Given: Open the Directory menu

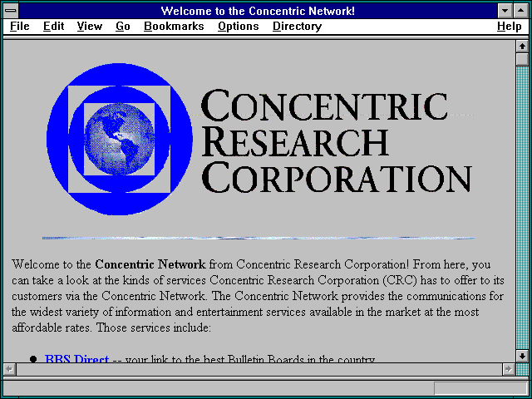Looking at the screenshot, I should pos(298,27).
